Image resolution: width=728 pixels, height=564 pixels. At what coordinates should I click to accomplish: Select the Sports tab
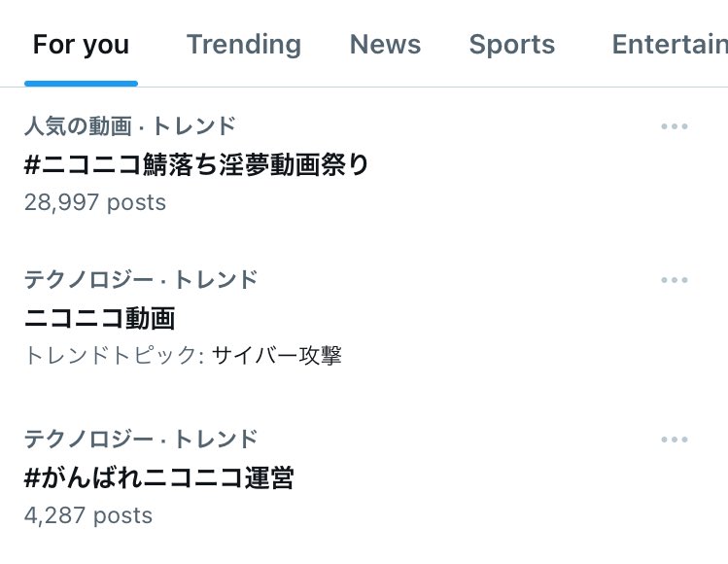pos(512,45)
